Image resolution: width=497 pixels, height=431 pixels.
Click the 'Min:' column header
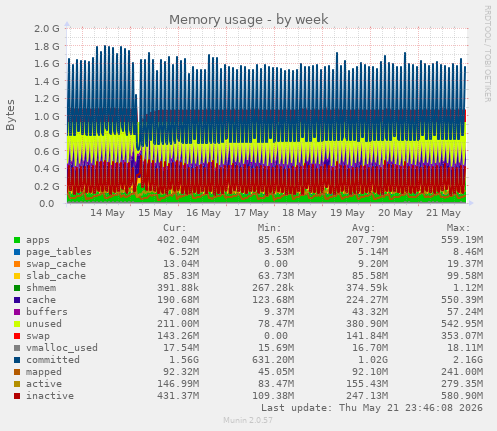269,228
